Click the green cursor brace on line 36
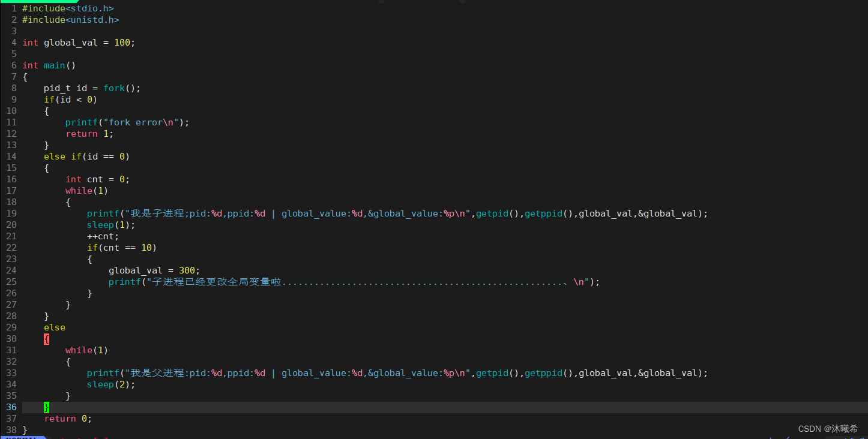868x439 pixels. pos(46,407)
